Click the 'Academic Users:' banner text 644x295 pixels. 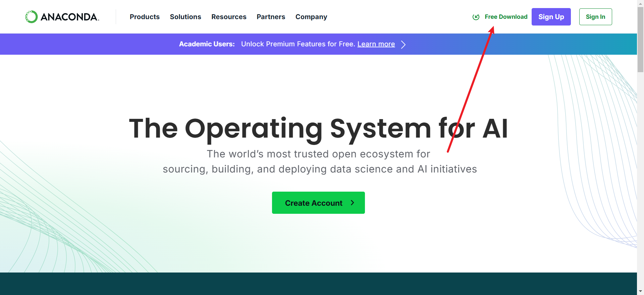point(207,44)
